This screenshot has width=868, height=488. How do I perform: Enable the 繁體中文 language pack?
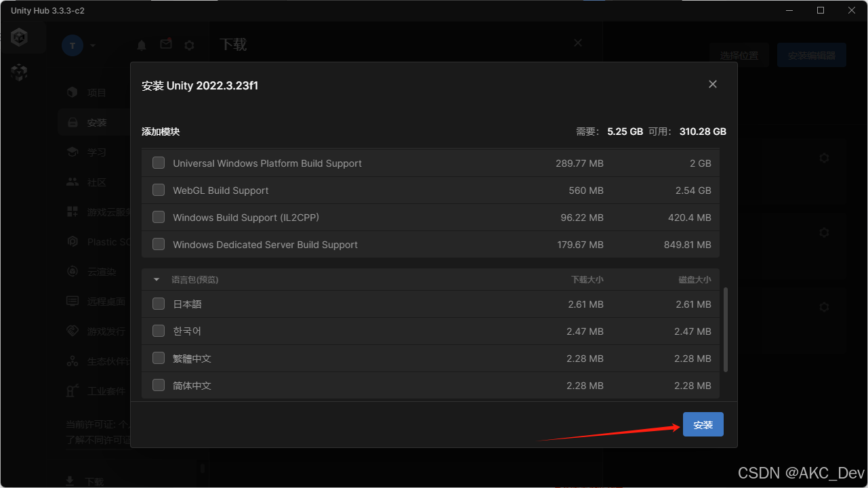159,359
